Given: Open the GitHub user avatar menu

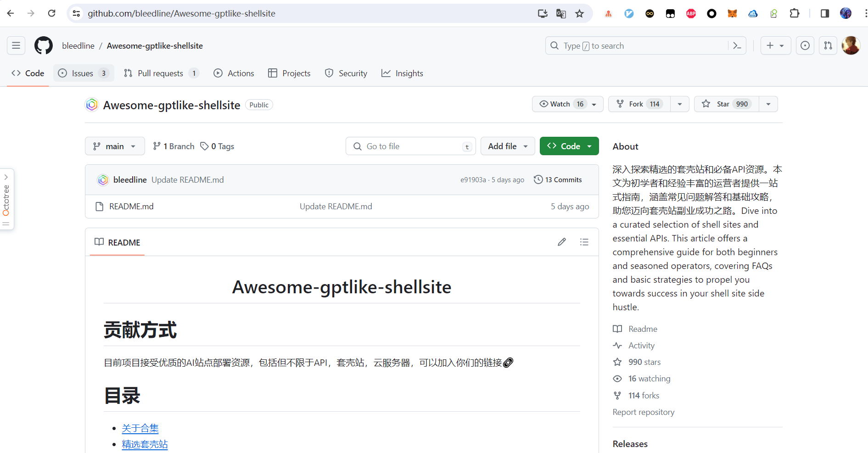Looking at the screenshot, I should click(x=851, y=45).
